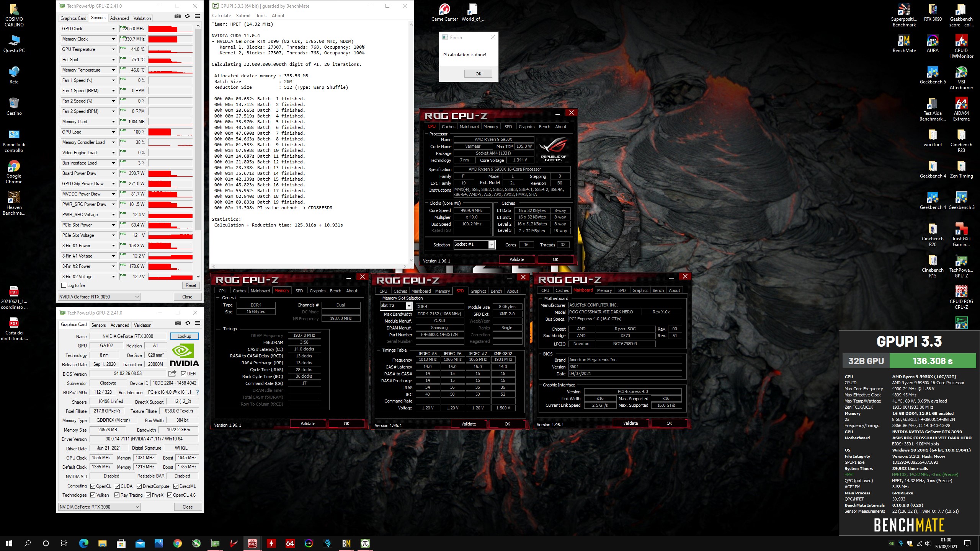Open the GPU selector dropdown in Graphics Card window
This screenshot has height=551, width=980.
tap(100, 507)
